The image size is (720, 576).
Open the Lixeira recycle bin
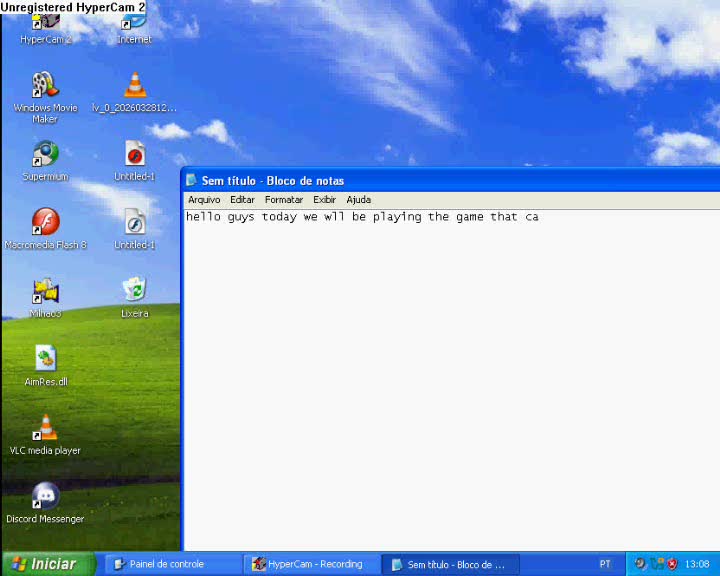134,291
